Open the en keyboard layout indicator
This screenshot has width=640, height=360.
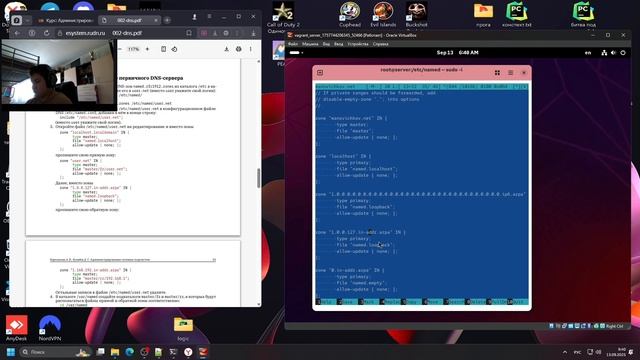(x=588, y=53)
